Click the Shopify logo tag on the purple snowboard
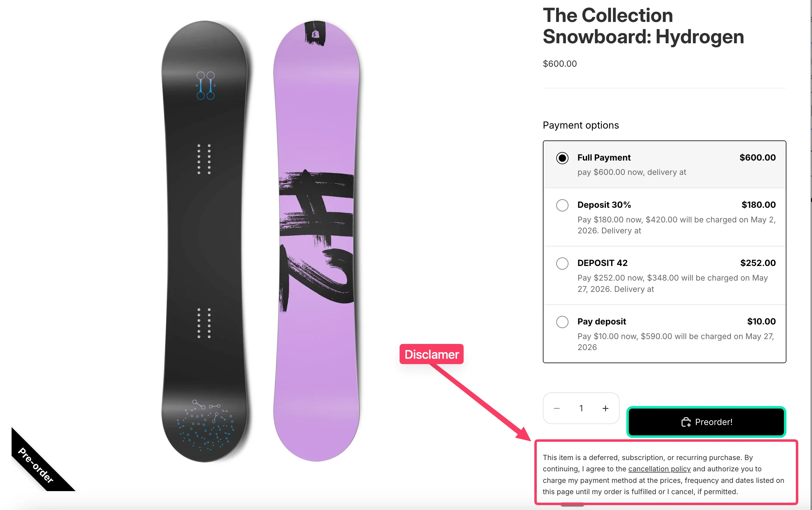The image size is (812, 510). (x=316, y=33)
